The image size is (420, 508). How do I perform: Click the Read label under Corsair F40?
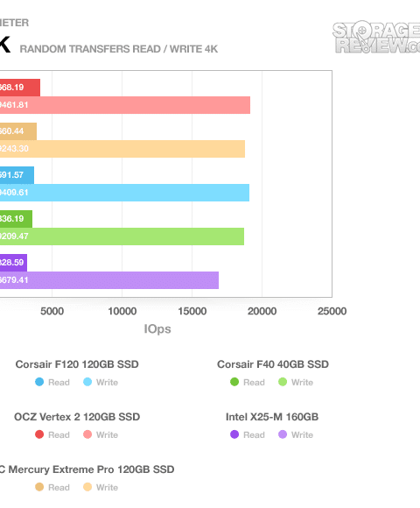click(254, 382)
